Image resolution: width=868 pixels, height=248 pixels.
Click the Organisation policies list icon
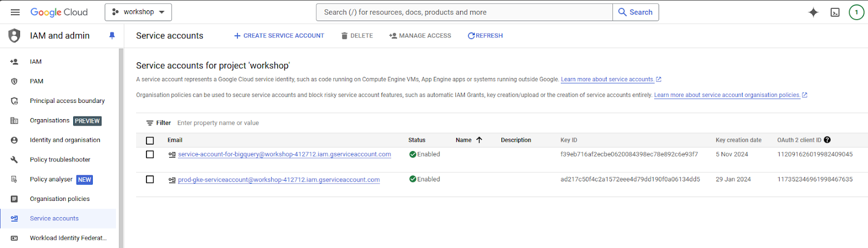(x=14, y=199)
